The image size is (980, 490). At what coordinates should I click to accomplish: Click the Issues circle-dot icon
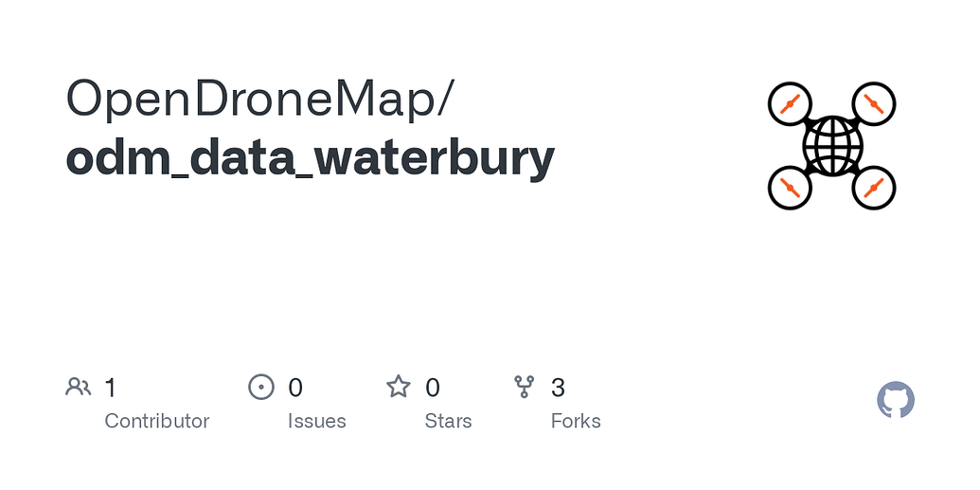tap(260, 387)
